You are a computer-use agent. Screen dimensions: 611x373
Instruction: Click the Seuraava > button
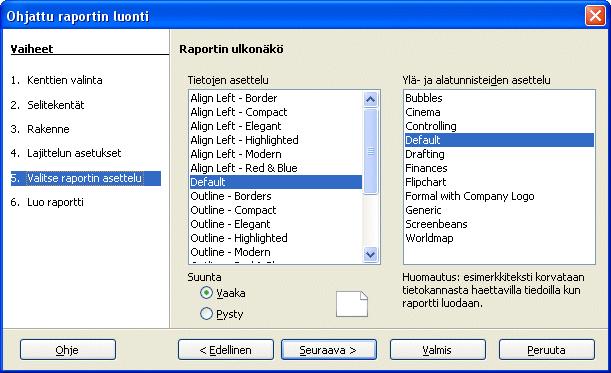tap(329, 350)
